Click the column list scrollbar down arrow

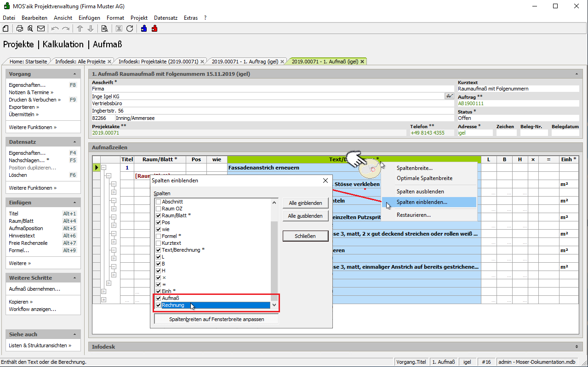274,305
